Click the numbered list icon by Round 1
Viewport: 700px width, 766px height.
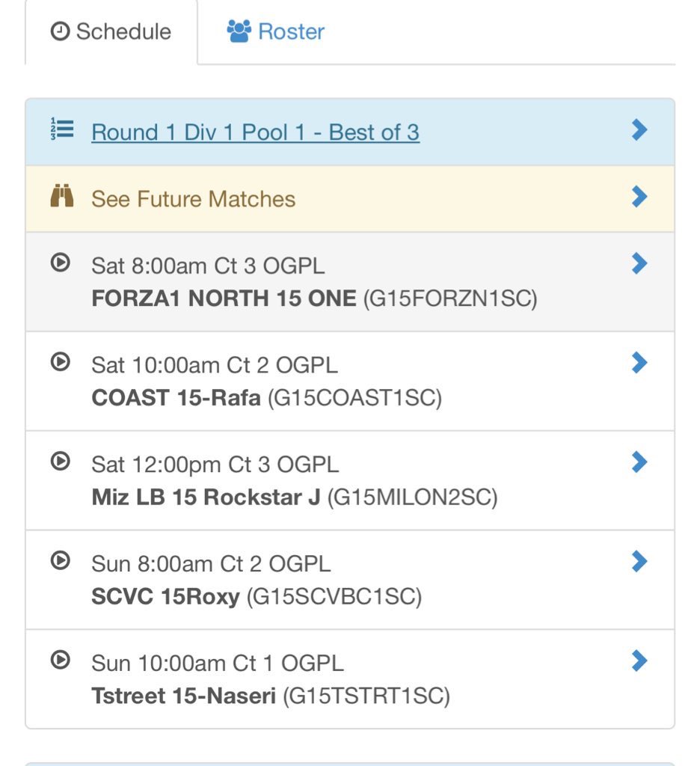62,129
